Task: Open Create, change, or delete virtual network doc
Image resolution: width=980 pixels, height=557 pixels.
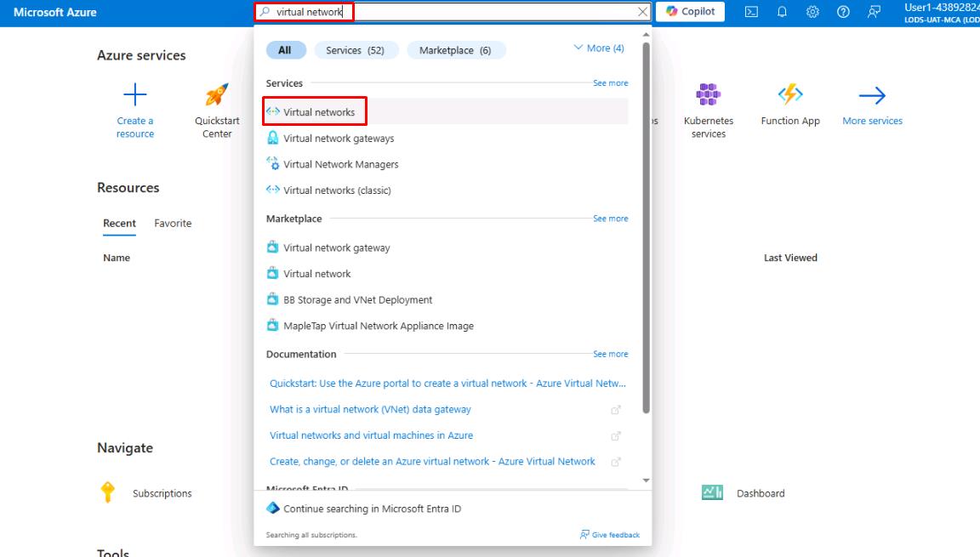Action: (x=432, y=462)
